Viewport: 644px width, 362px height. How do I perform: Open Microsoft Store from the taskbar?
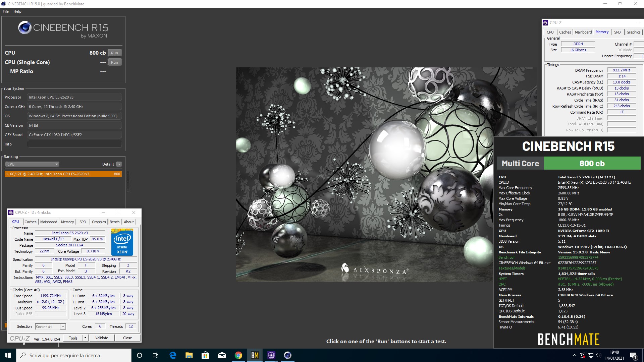click(206, 355)
